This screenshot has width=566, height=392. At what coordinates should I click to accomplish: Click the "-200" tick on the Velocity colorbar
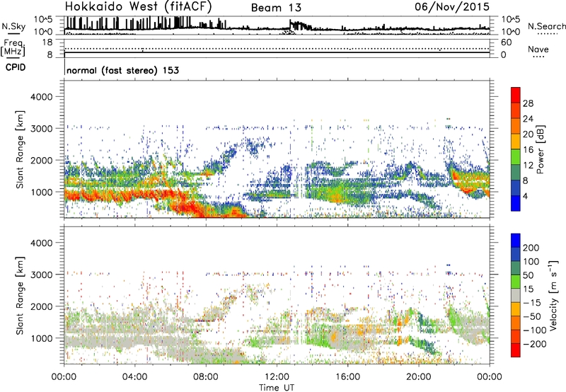pos(535,344)
